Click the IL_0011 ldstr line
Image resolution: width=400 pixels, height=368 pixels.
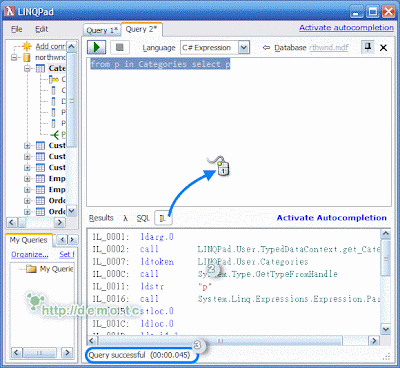coord(152,287)
